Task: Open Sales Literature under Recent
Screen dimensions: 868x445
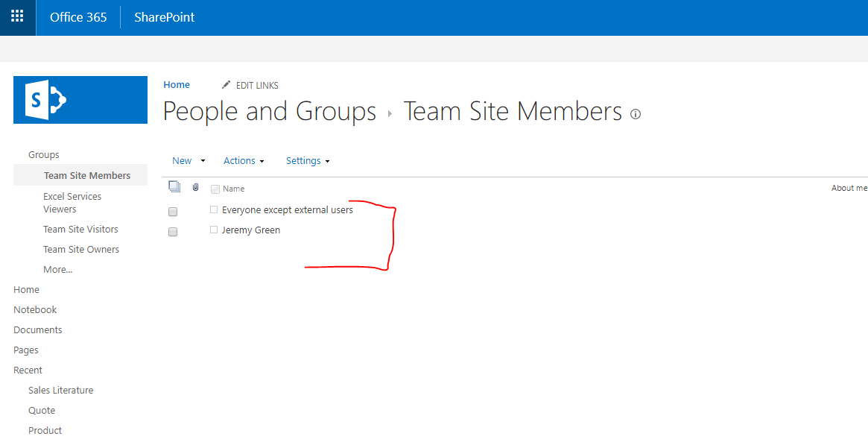Action: 61,390
